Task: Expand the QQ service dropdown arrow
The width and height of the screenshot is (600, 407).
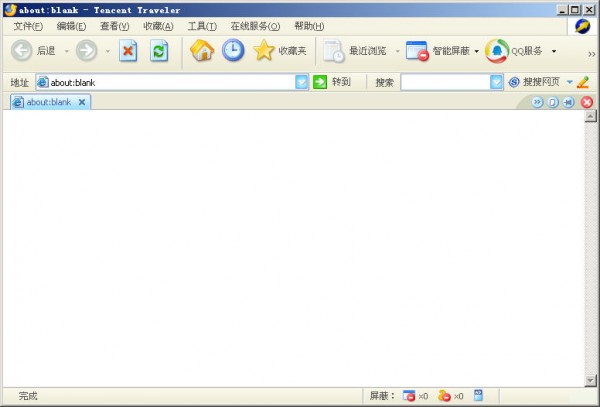Action: 554,51
